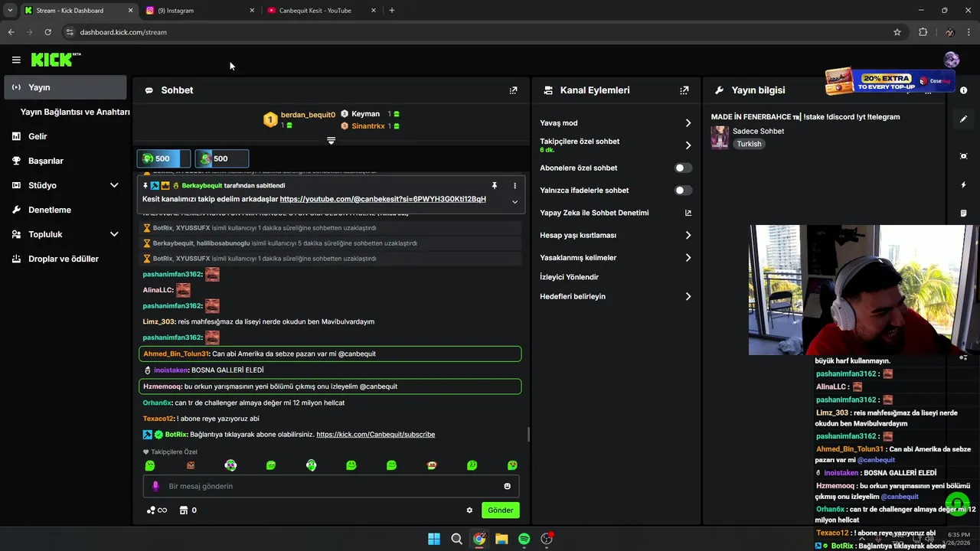The height and width of the screenshot is (551, 980).
Task: Switch to the Canbequit Kesit YouTube tab
Action: pos(322,11)
